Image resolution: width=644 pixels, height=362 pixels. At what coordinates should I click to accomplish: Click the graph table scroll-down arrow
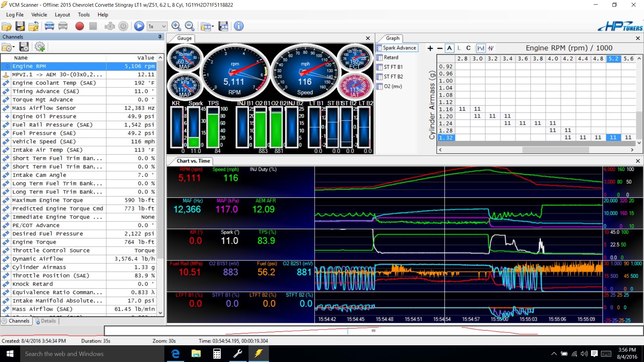pos(639,142)
